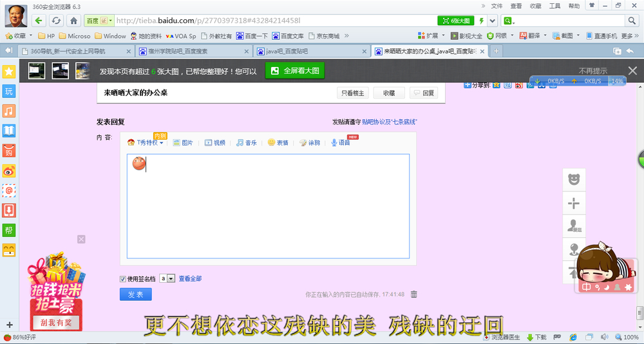Image resolution: width=644 pixels, height=344 pixels.
Task: Submit the reply with 发表 button
Action: (135, 294)
